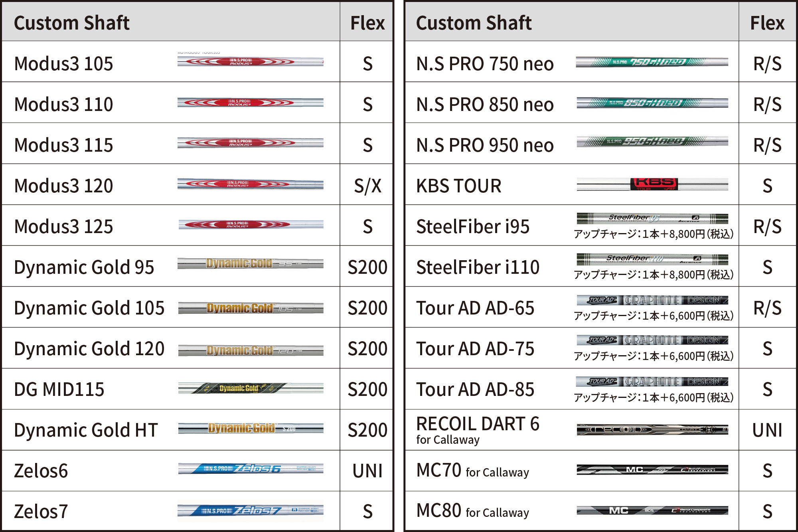Screen dimensions: 798x532
Task: Select the red KBS TOUR shaft logo
Action: tap(654, 184)
